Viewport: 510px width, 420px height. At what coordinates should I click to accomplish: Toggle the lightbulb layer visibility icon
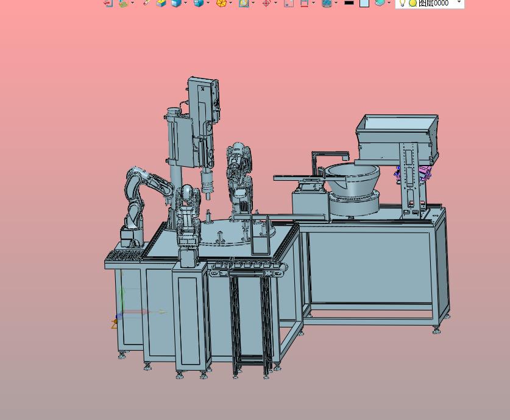point(402,3)
